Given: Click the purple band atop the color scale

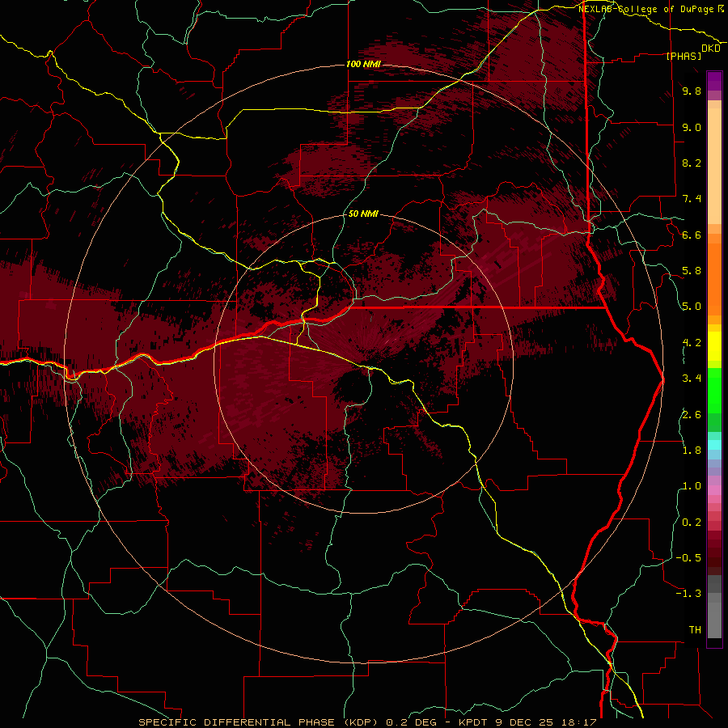Looking at the screenshot, I should (x=714, y=81).
